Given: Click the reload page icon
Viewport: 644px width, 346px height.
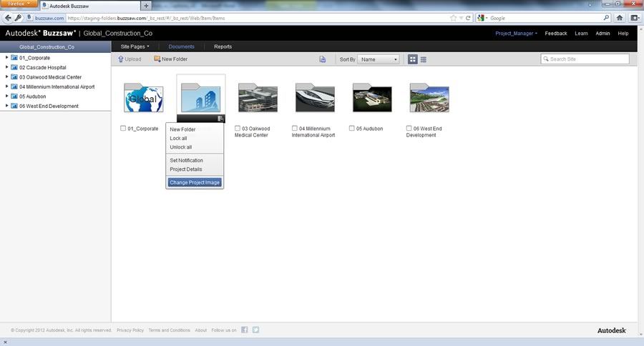Looking at the screenshot, I should tap(468, 18).
